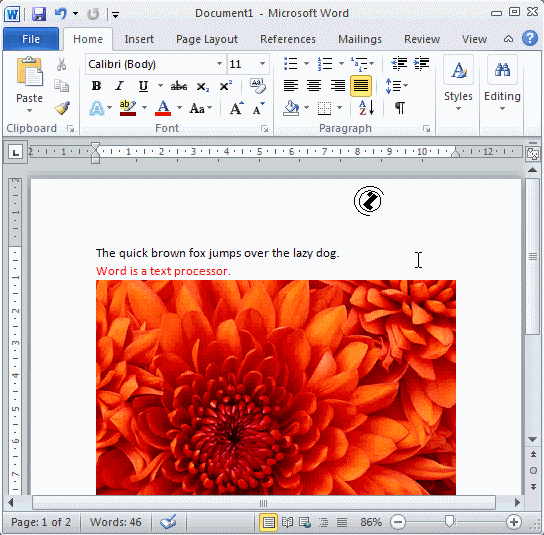Open the Undo history dropdown arrow
Screen dimensions: 544x535
point(75,14)
